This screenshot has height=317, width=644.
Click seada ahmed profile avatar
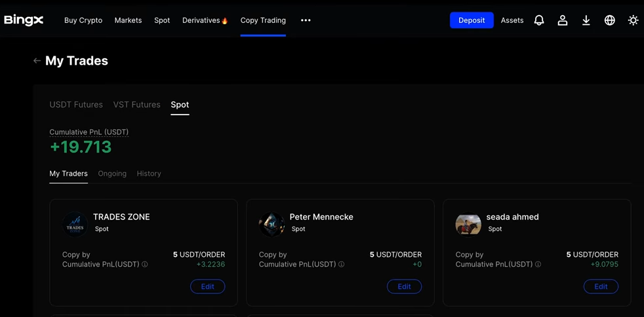pyautogui.click(x=468, y=224)
